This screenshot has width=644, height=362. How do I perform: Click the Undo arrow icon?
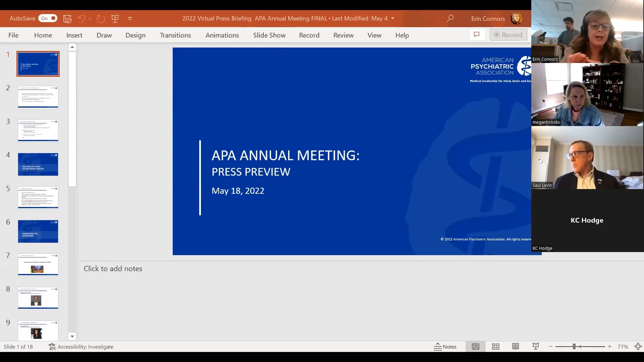click(x=82, y=18)
